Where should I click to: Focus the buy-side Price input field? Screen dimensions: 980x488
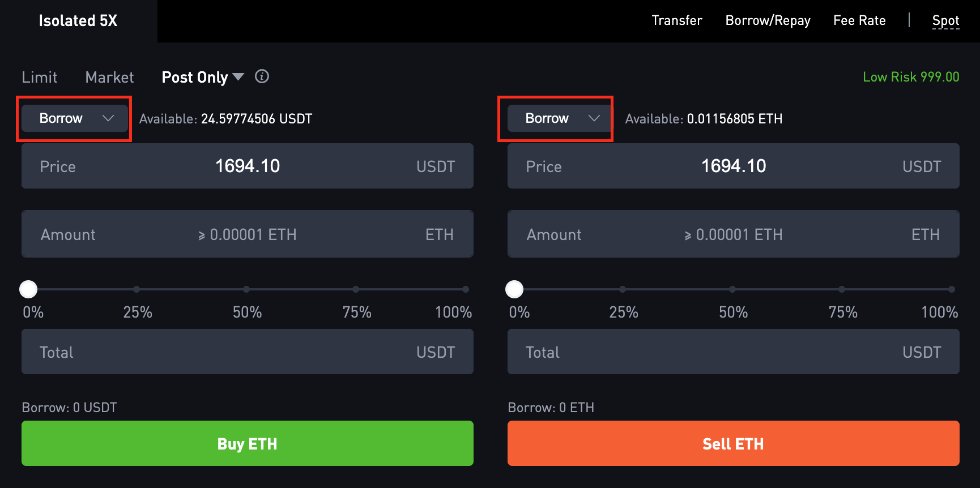click(248, 166)
